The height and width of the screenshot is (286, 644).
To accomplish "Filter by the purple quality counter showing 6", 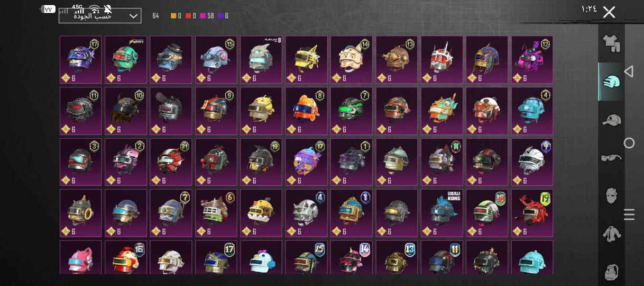I will pos(223,16).
